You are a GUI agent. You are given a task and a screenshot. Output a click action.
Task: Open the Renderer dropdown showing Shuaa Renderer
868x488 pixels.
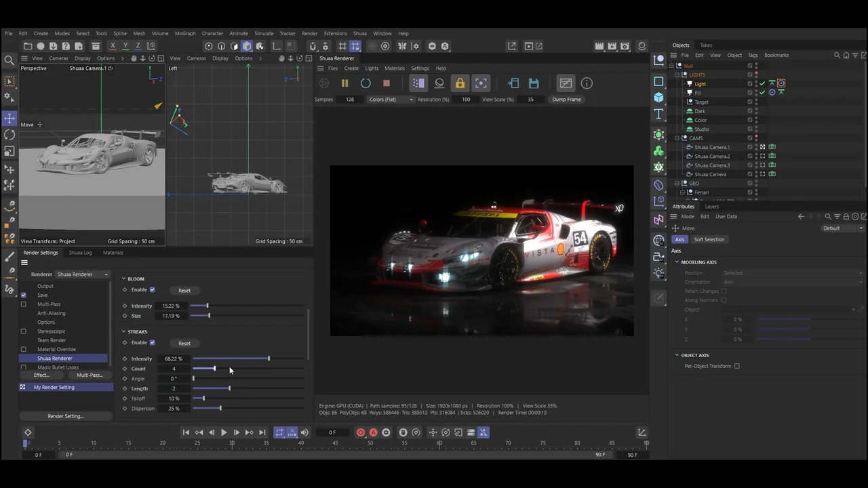click(82, 274)
